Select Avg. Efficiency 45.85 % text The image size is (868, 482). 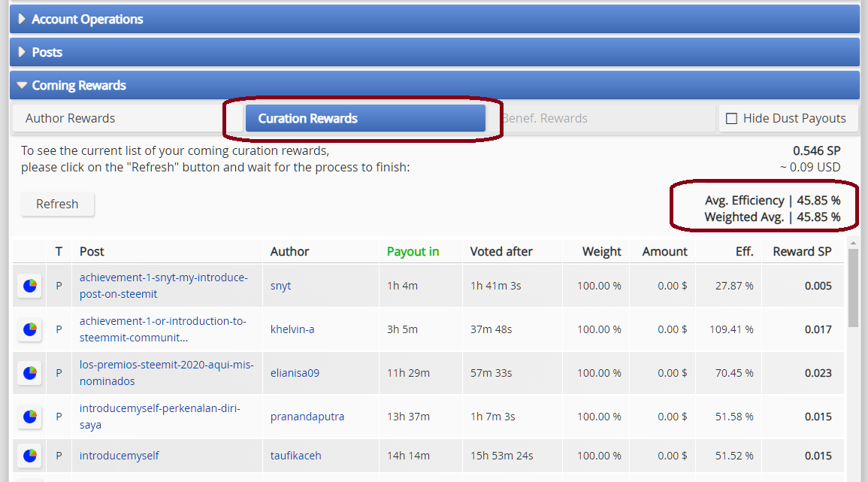point(773,201)
